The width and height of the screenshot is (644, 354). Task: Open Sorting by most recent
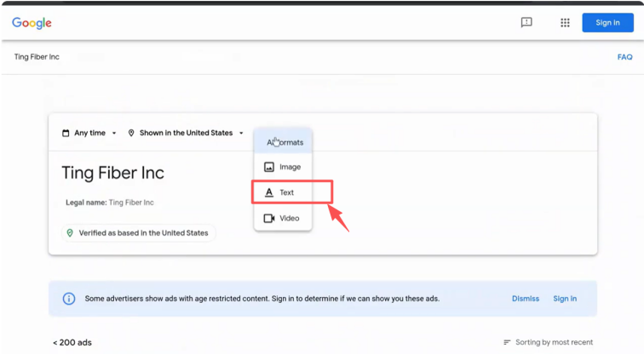(x=549, y=342)
